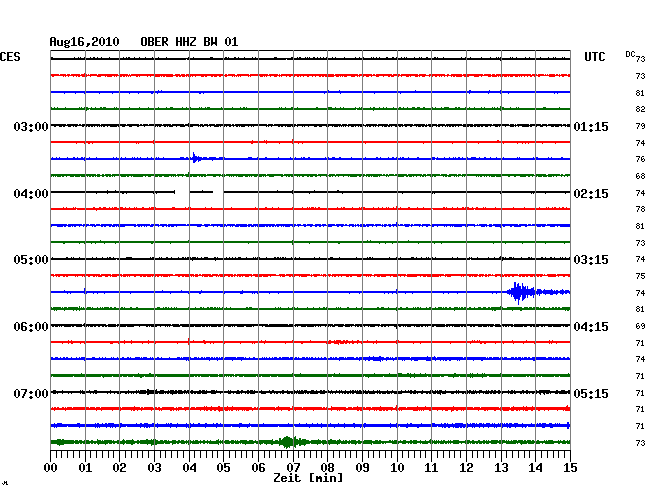This screenshot has width=650, height=494.
Task: Click the DC value 79
Action: 640,126
